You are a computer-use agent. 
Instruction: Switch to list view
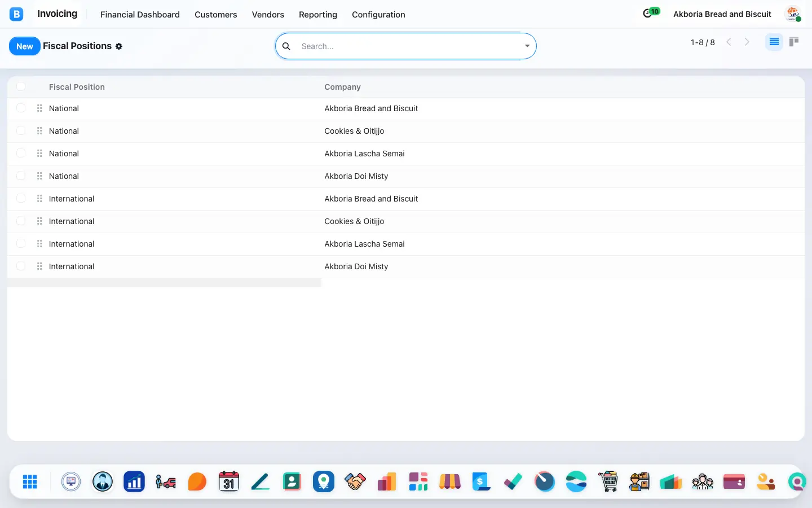[774, 42]
